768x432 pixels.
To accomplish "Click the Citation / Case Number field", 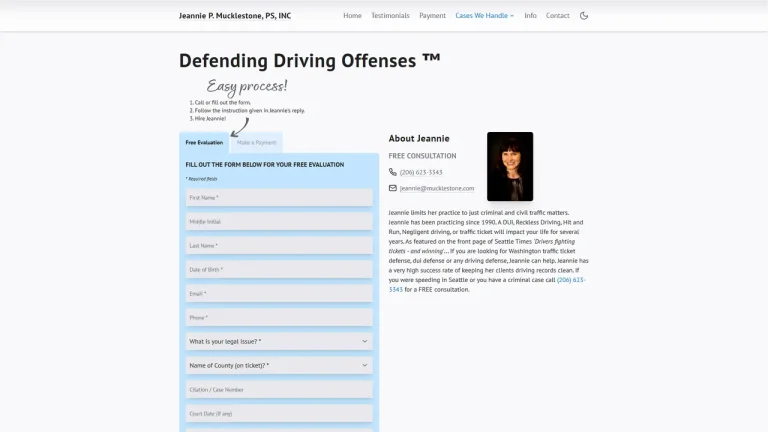I will (x=279, y=389).
